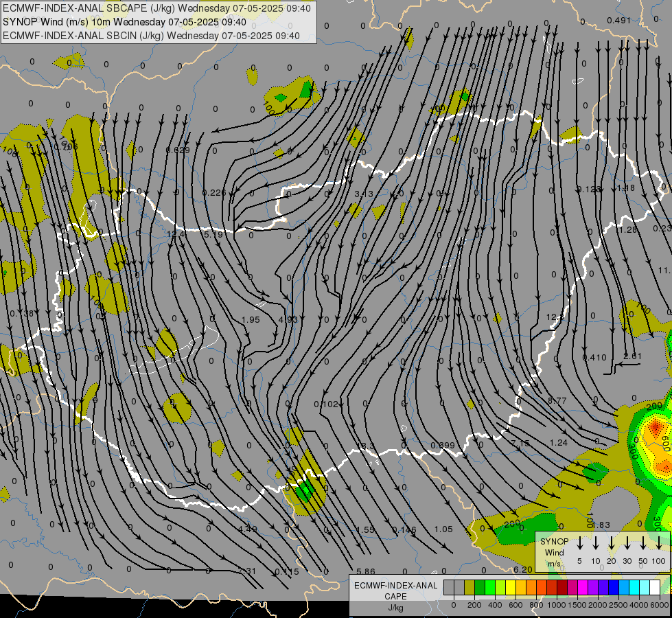
Task: Click the 1.83 value on the map
Action: click(x=601, y=525)
